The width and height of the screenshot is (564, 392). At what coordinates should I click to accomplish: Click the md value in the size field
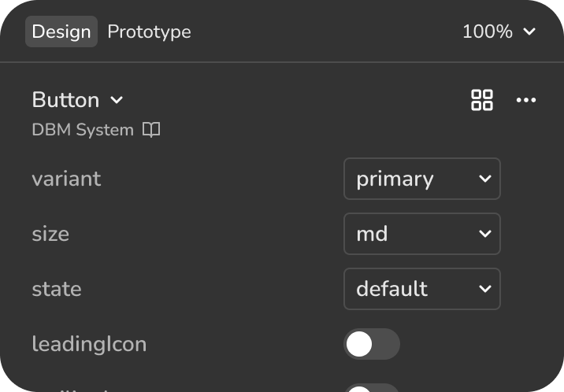tap(372, 234)
